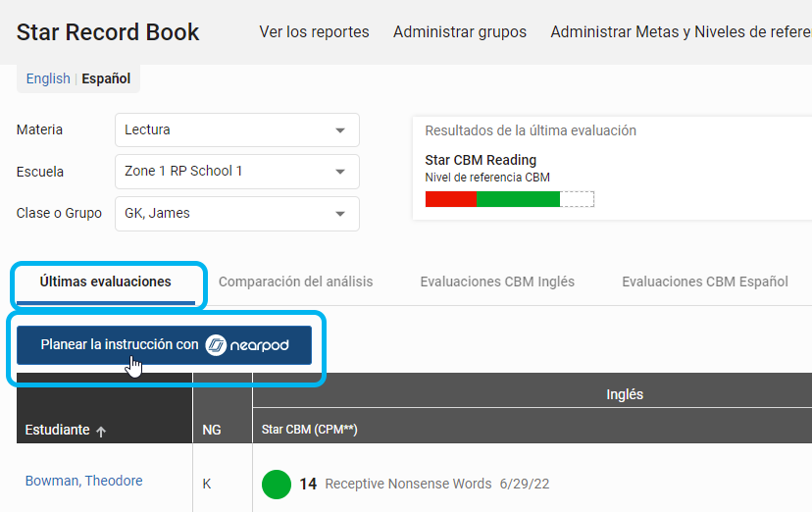
Task: Click the score 14 for Bowman
Action: coord(308,484)
